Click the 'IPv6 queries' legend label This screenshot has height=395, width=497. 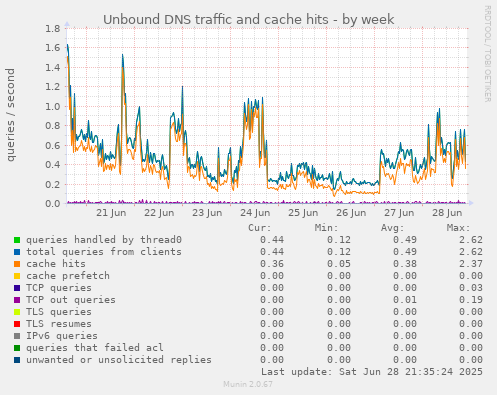[62, 336]
